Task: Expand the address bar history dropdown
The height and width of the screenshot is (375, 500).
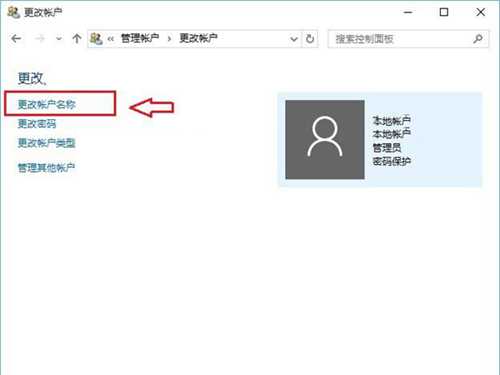Action: pyautogui.click(x=294, y=39)
